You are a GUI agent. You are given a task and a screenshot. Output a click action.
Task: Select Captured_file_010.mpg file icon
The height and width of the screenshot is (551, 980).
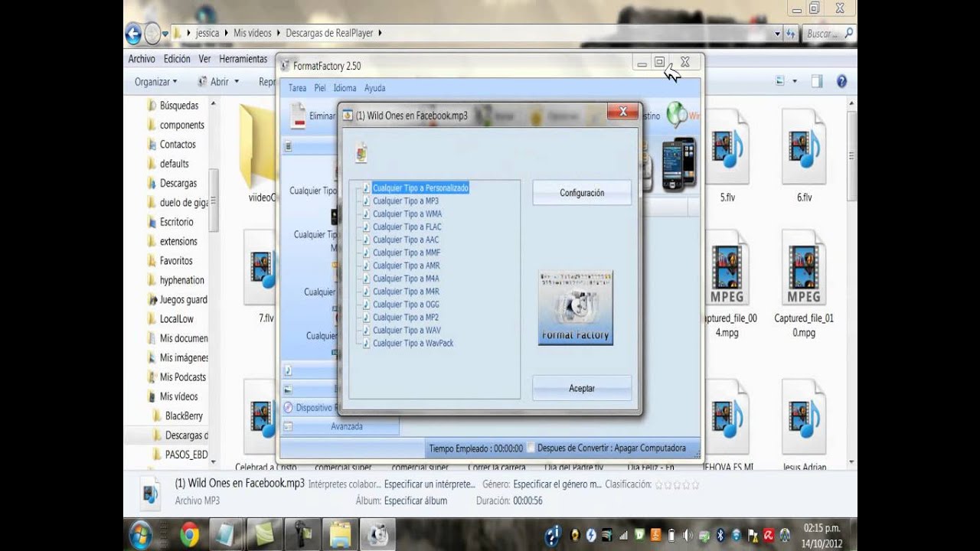[804, 268]
